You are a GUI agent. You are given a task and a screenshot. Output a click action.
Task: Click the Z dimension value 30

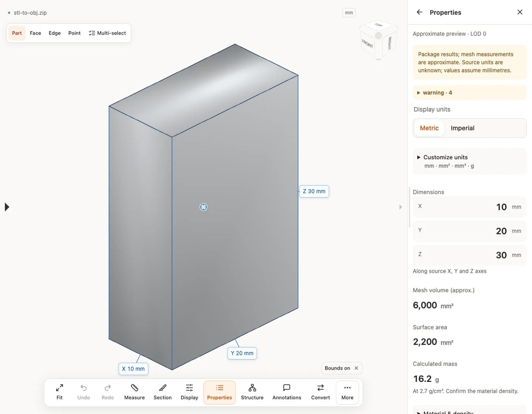pos(501,255)
